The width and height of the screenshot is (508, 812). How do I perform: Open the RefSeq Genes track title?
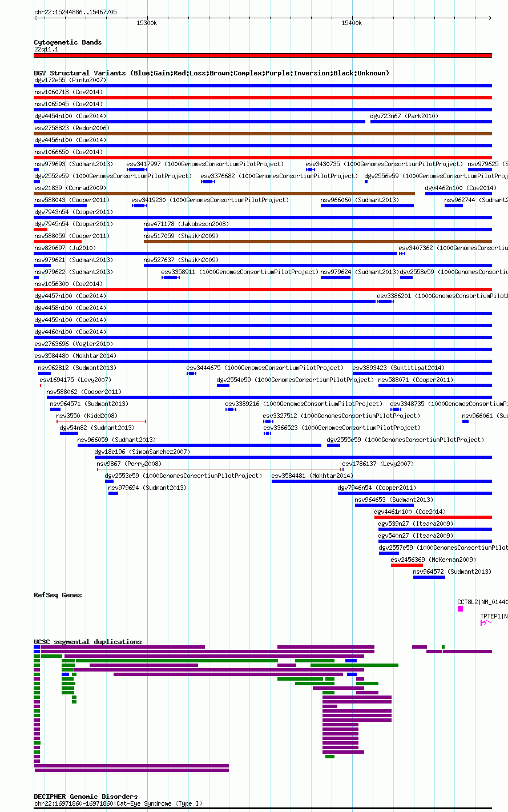click(58, 595)
